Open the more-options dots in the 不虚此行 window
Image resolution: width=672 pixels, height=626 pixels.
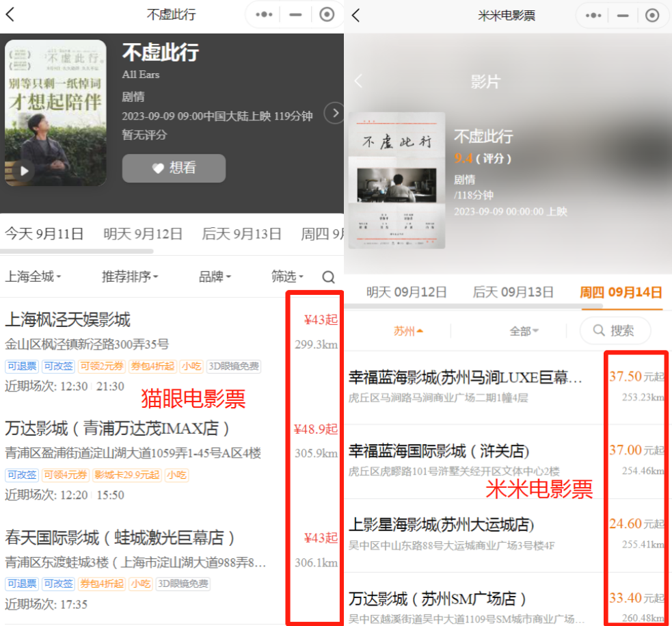tap(264, 14)
